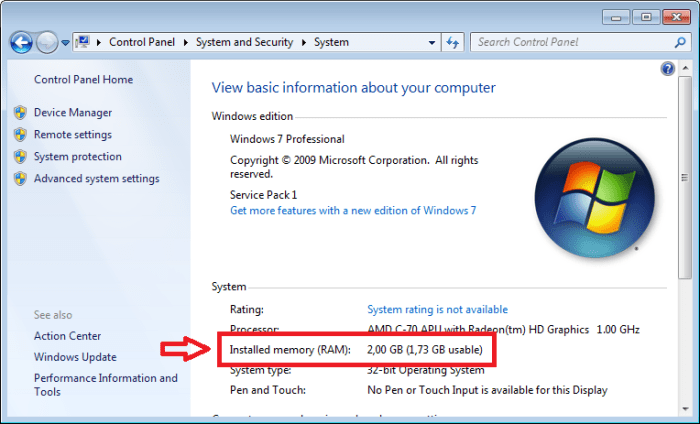This screenshot has width=700, height=424.
Task: Click the Windows 7 logo image
Action: 595,198
